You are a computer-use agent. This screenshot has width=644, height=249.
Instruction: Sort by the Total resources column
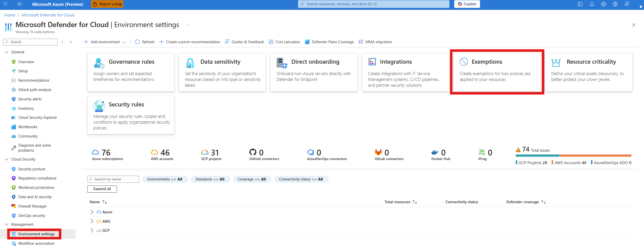pyautogui.click(x=401, y=202)
